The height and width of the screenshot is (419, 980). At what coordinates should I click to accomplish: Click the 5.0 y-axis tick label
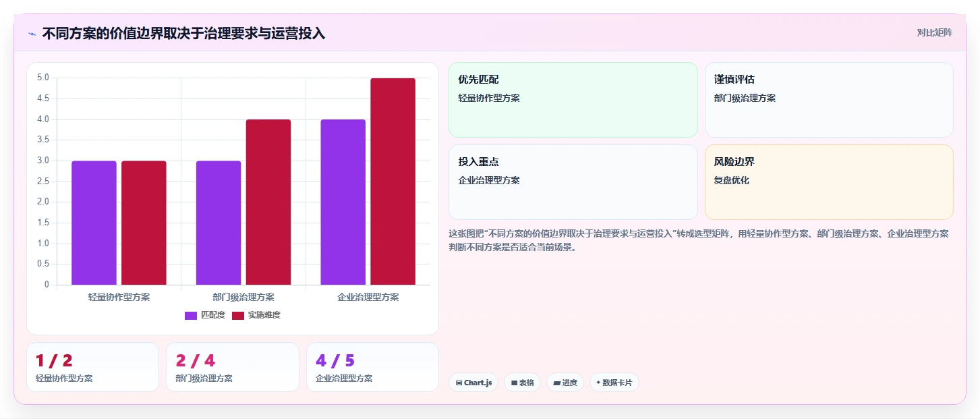tap(43, 78)
